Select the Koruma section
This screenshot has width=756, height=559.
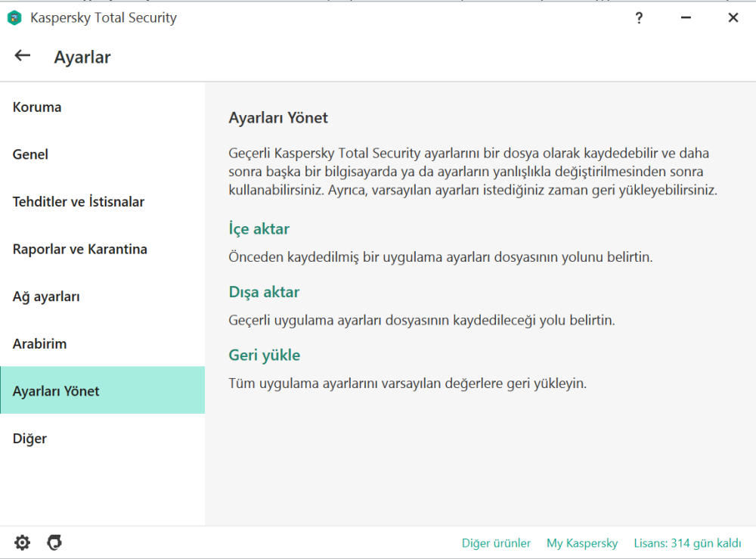(x=36, y=107)
